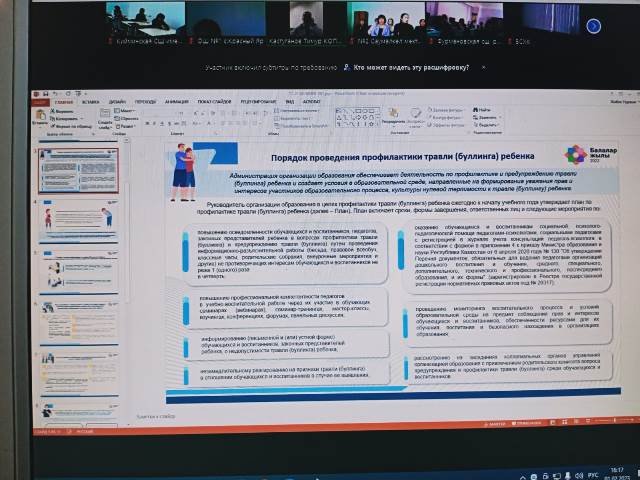This screenshot has width=640, height=480.
Task: Open the Section (Раздел) dropdown
Action: 126,127
